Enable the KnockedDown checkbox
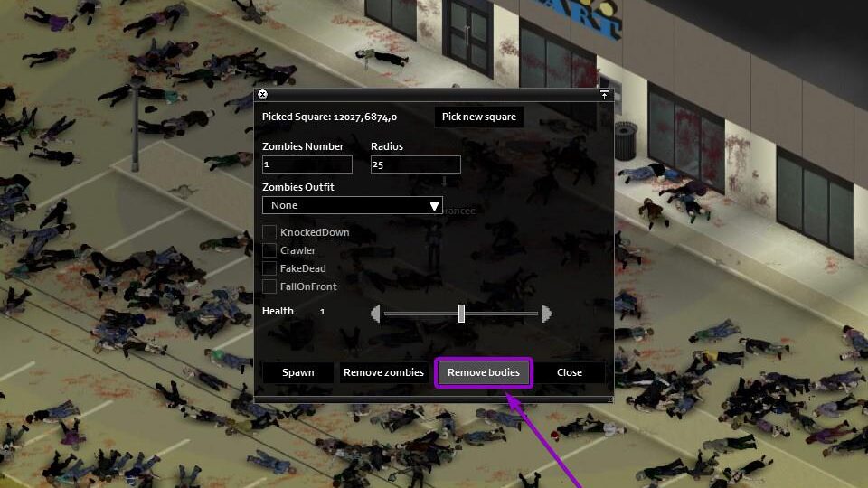The image size is (868, 488). pos(269,232)
